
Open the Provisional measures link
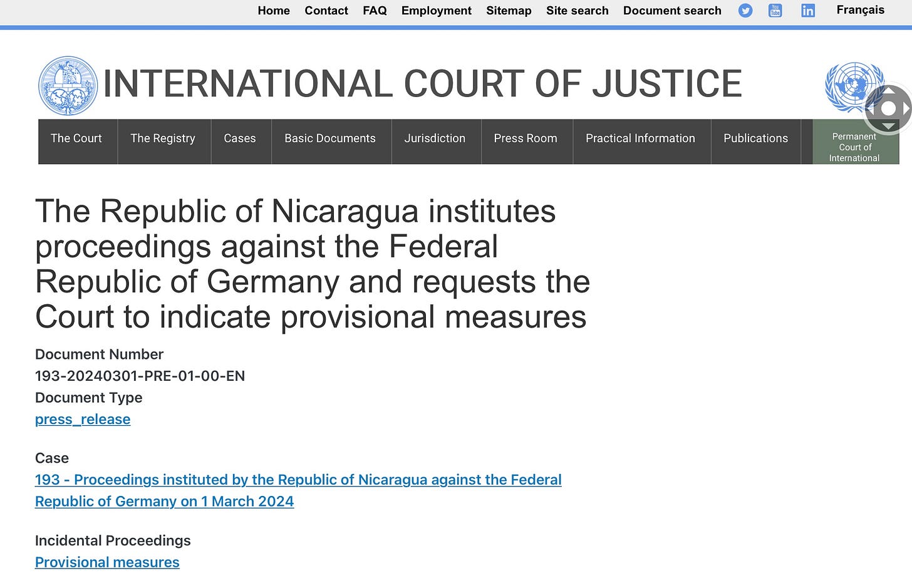pos(107,562)
